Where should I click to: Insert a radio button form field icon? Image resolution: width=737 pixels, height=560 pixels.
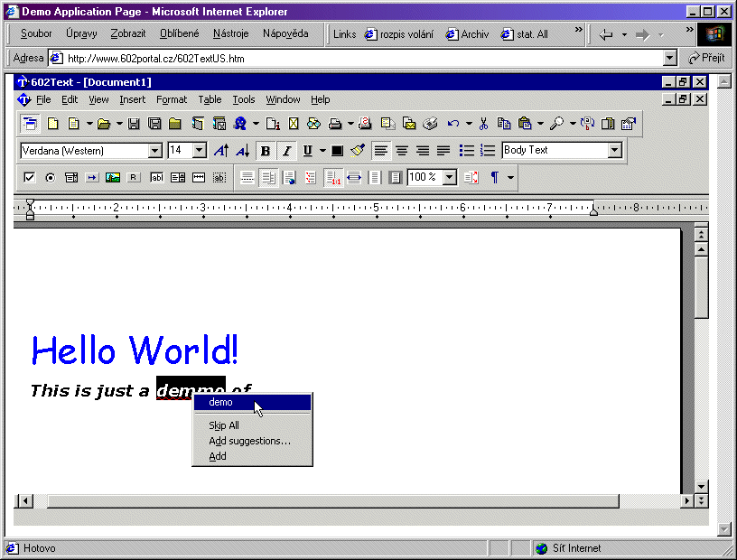51,178
